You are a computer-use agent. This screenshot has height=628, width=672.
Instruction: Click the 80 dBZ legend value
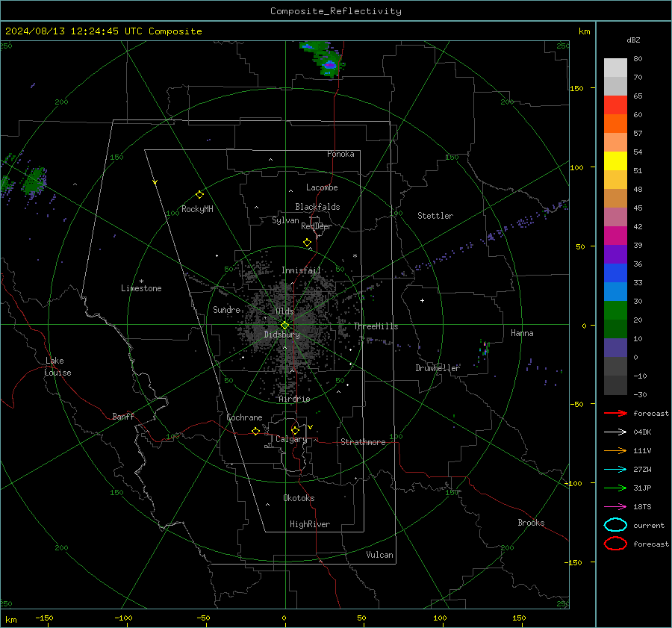[638, 59]
